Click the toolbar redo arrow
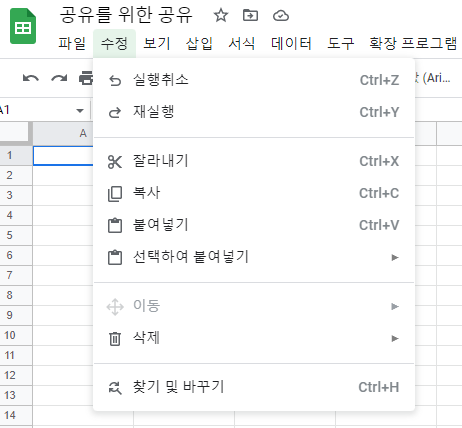 59,78
